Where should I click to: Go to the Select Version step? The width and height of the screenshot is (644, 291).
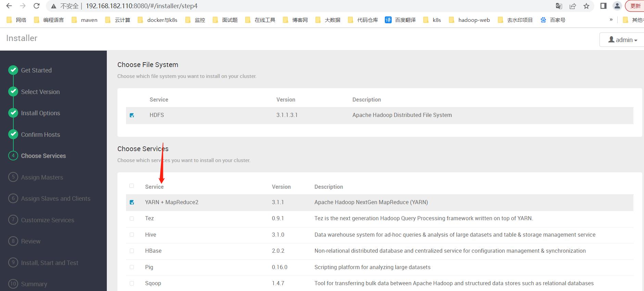point(40,92)
